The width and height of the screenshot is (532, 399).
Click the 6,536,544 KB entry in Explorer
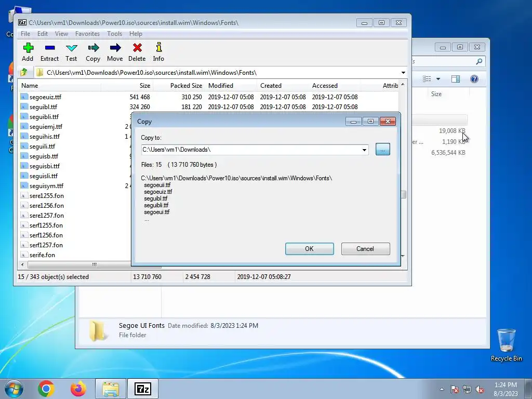coord(448,153)
